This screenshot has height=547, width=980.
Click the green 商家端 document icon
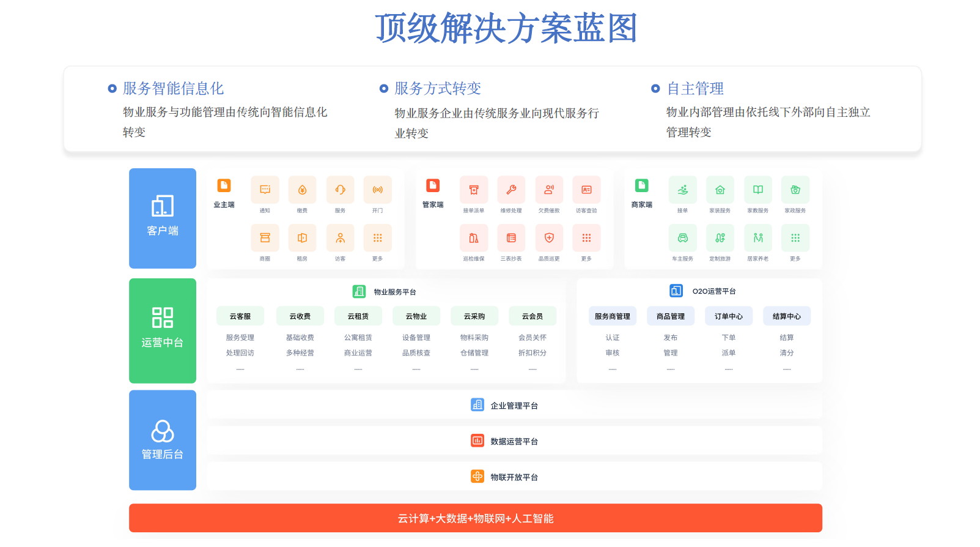point(641,185)
